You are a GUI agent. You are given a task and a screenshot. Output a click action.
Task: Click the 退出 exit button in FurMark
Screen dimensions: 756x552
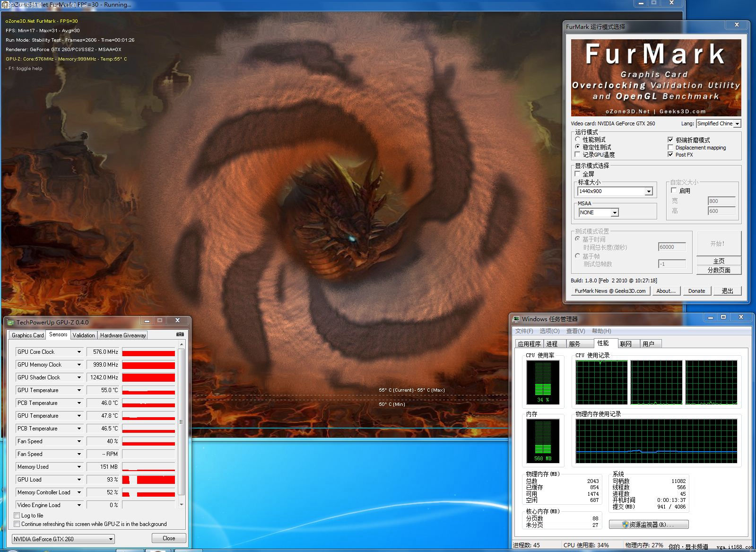point(727,291)
